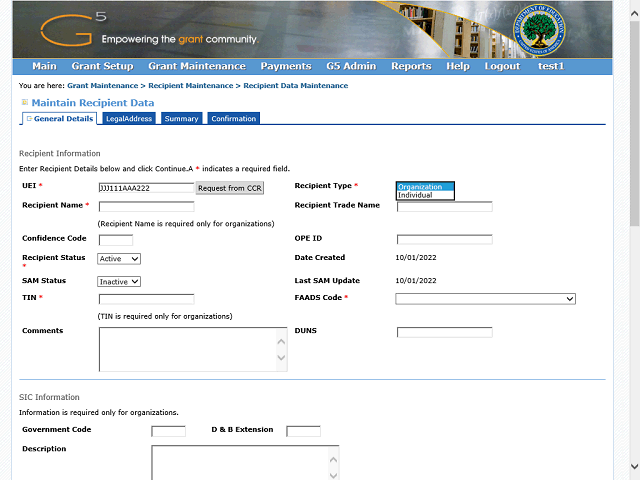
Task: Open the Payments menu
Action: click(x=286, y=66)
